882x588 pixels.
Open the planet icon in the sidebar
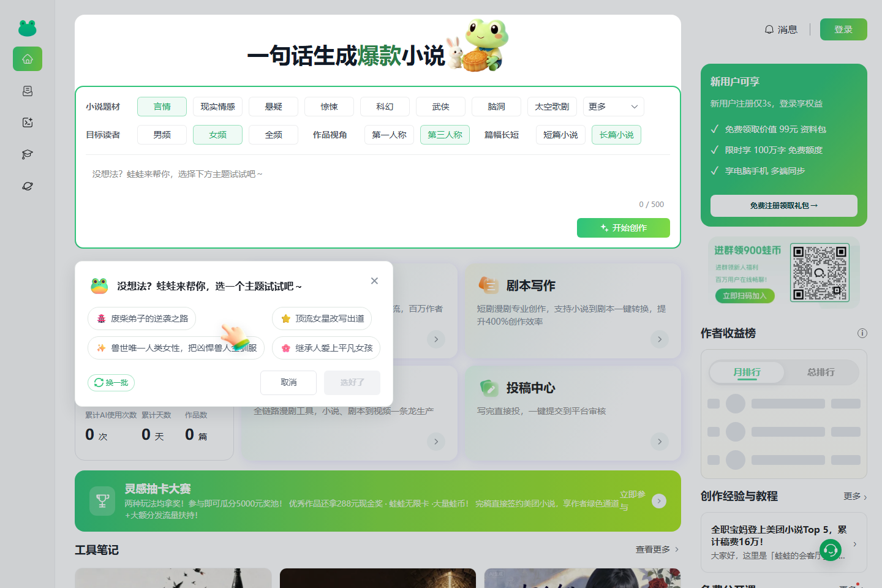28,186
